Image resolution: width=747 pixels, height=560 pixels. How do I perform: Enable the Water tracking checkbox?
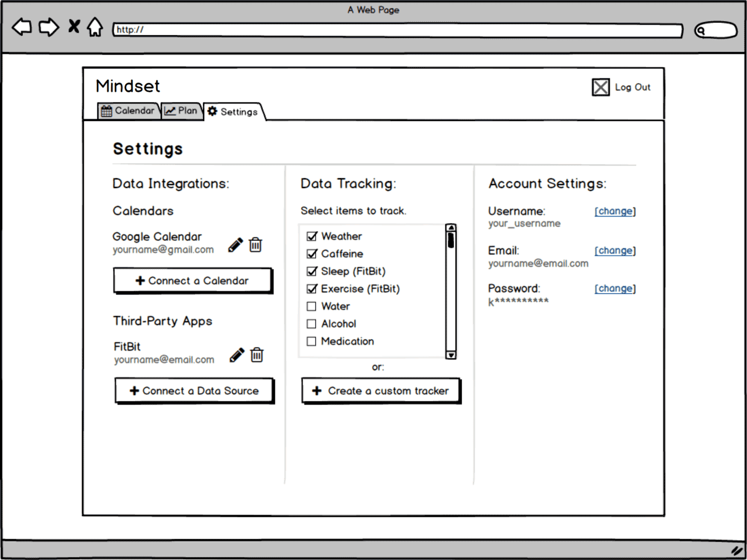(x=311, y=306)
